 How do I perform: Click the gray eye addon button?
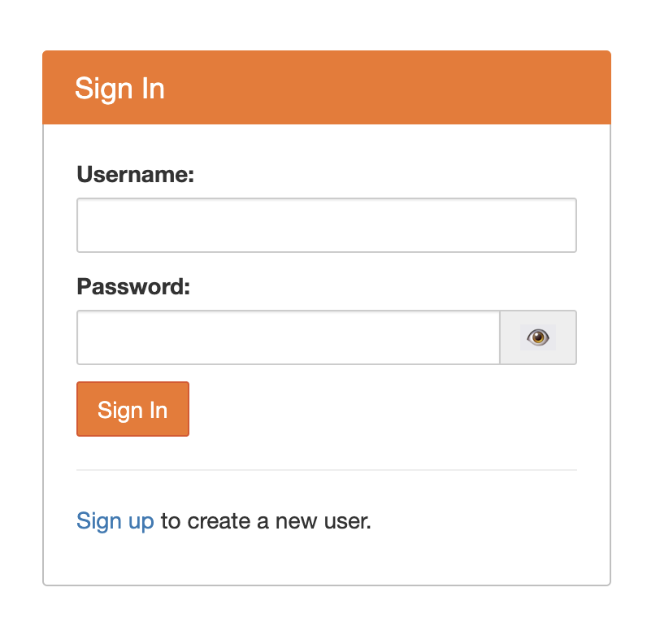538,337
